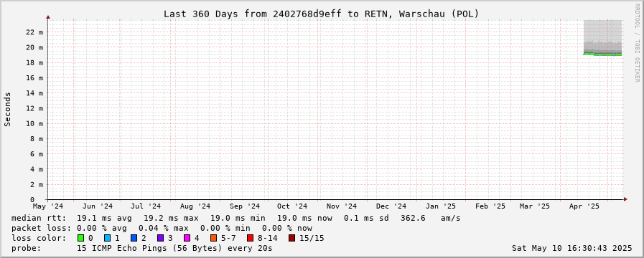The width and height of the screenshot is (644, 258).
Task: Click the orange 5-7 loss swatch
Action: tap(213, 238)
